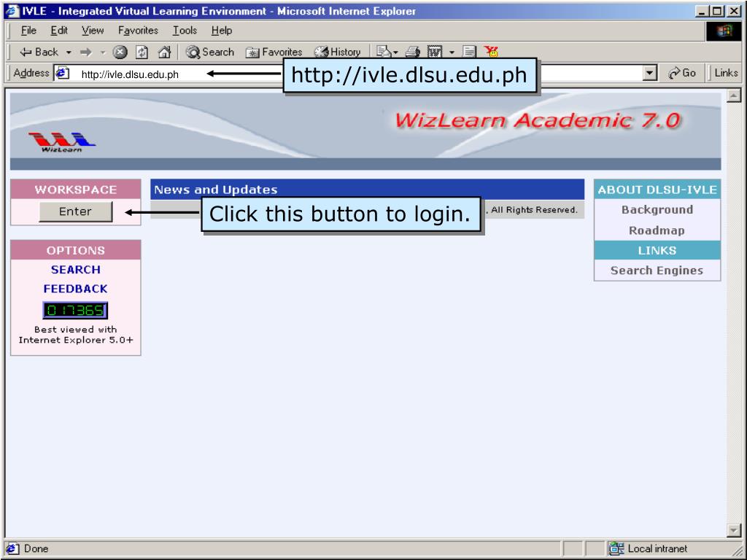Image resolution: width=747 pixels, height=560 pixels.
Task: Click the Discuss icon in the toolbar
Action: [x=469, y=52]
